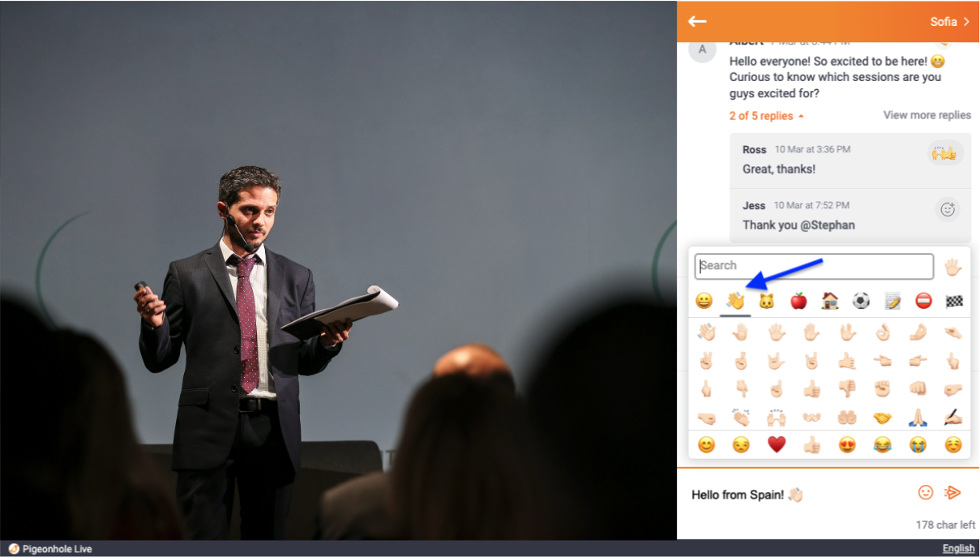Open the checkered flag Flags tab
This screenshot has height=557, width=980.
click(954, 302)
